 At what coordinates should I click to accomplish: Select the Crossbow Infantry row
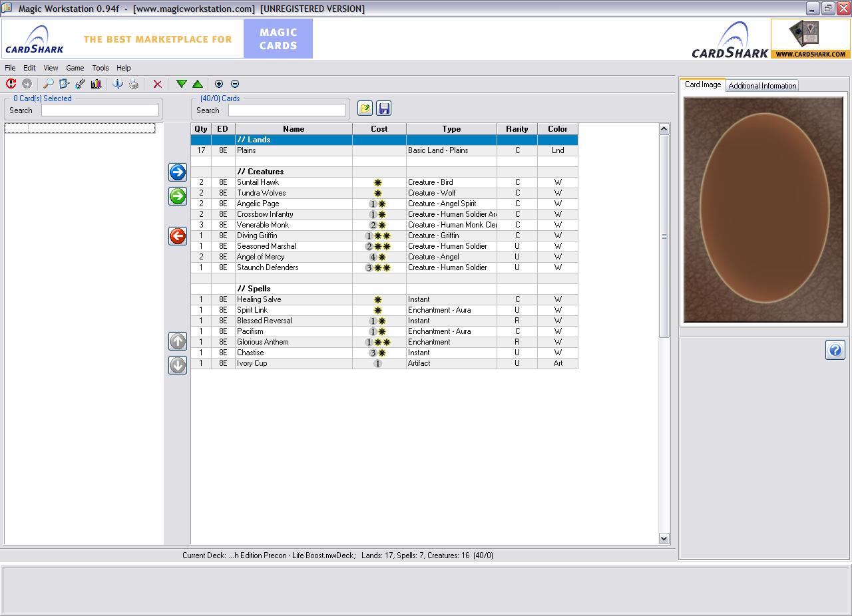[384, 214]
